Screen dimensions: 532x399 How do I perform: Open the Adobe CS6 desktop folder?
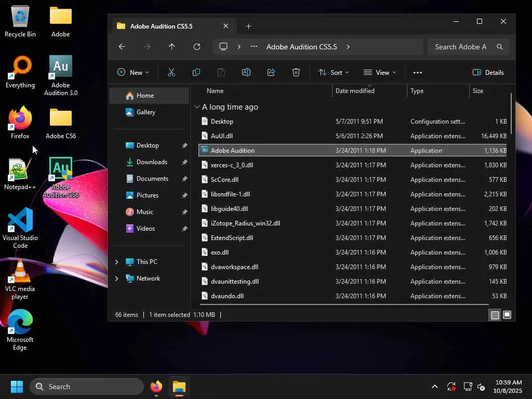pos(61,123)
